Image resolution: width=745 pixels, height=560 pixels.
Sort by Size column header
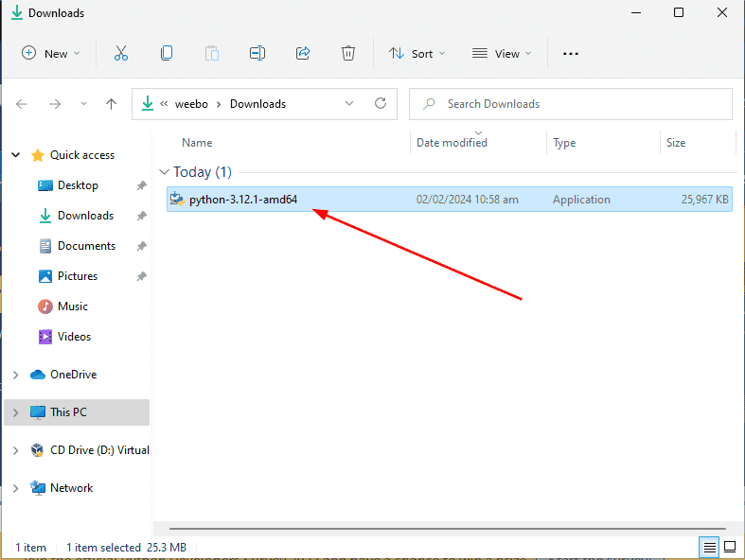pos(676,143)
